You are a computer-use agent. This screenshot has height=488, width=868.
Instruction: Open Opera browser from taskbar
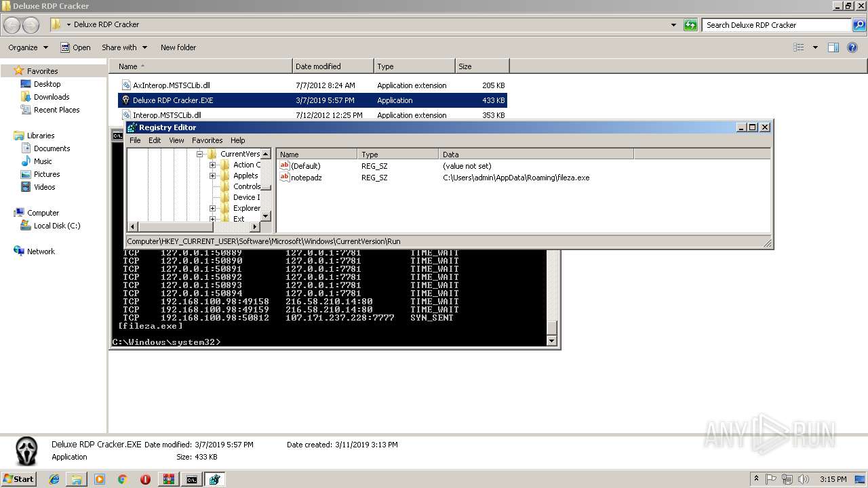point(145,479)
